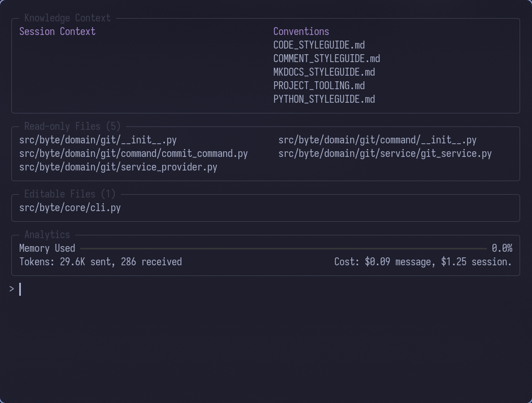532x403 pixels.
Task: Open PROJECT_TOOLING.md from the Conventions section
Action: pos(319,85)
